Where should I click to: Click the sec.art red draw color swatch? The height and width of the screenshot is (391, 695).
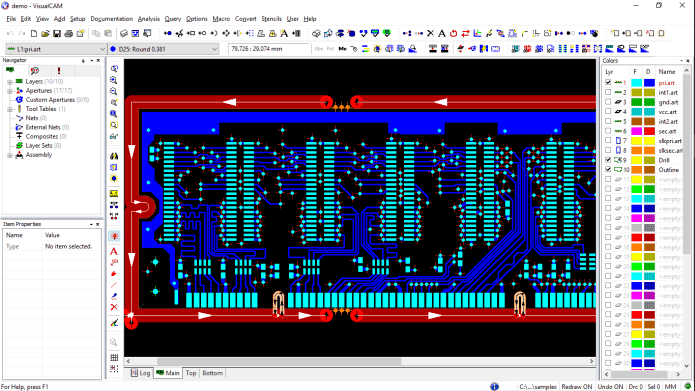pos(649,131)
